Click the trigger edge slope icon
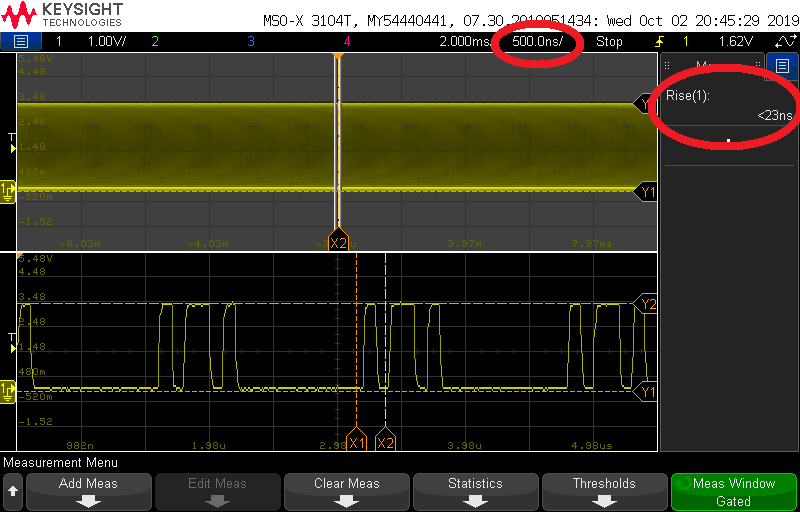Screen dimensions: 800x512 pos(660,42)
